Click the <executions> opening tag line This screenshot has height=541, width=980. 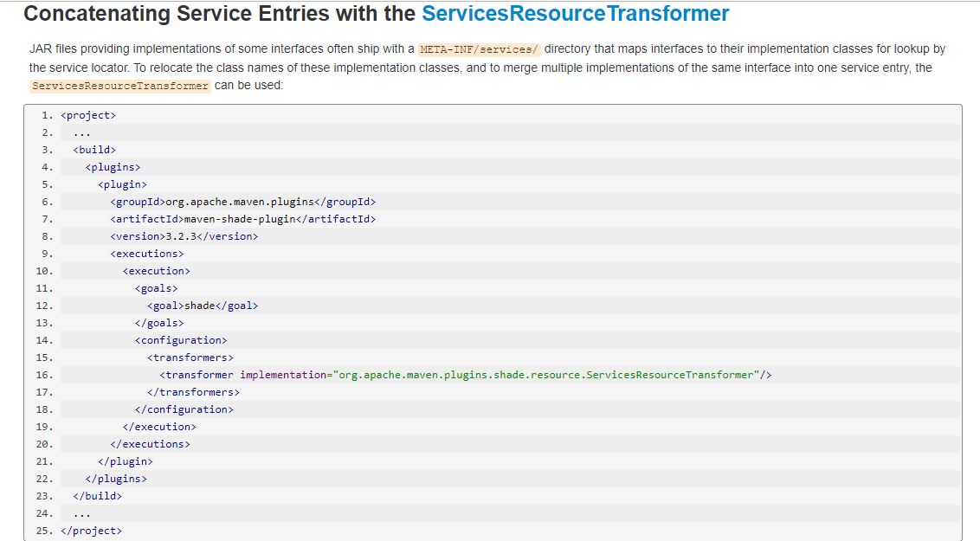coord(145,253)
